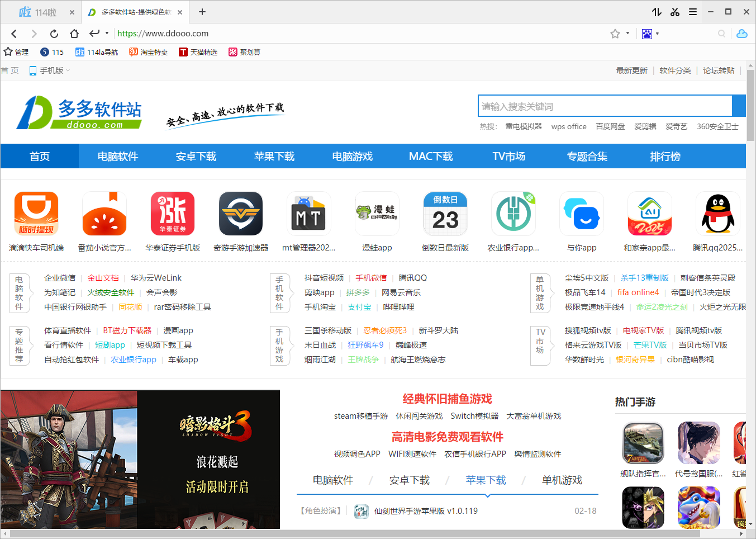Click the bookmark star in address bar
This screenshot has width=756, height=539.
[615, 34]
